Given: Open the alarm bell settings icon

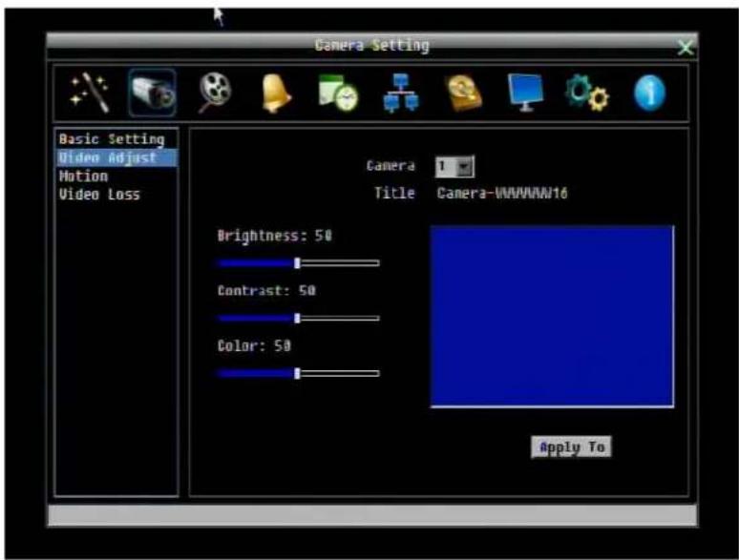Looking at the screenshot, I should [276, 93].
